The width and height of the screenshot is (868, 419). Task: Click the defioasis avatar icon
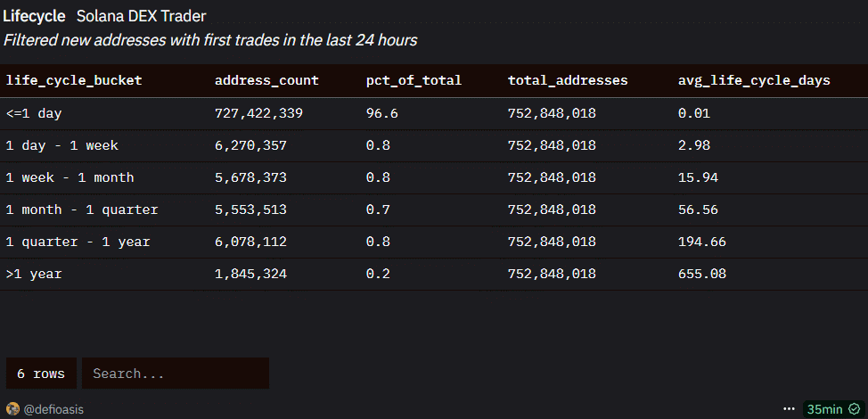12,409
